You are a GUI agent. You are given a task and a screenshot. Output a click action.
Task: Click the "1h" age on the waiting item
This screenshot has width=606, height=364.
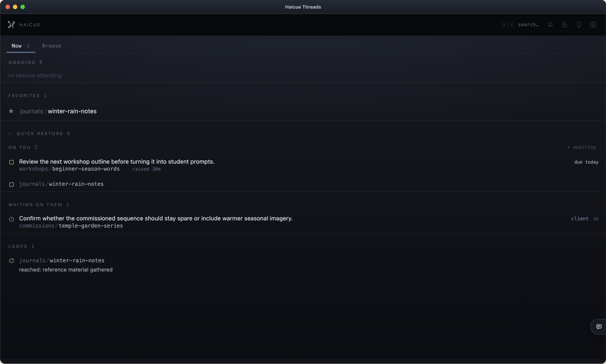click(x=596, y=219)
